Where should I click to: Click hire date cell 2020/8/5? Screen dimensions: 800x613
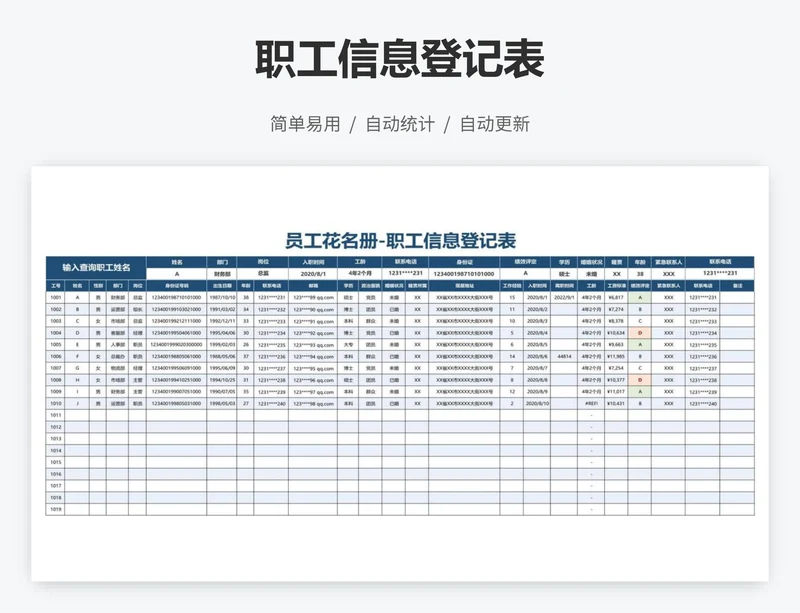pyautogui.click(x=537, y=345)
